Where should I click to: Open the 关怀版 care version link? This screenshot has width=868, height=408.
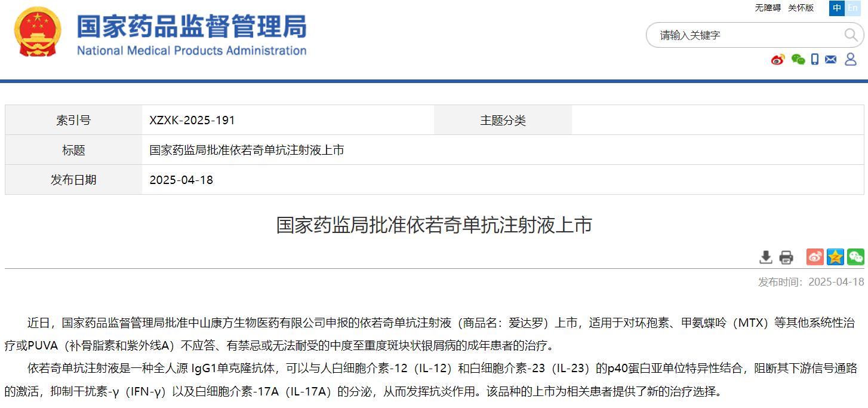(800, 8)
